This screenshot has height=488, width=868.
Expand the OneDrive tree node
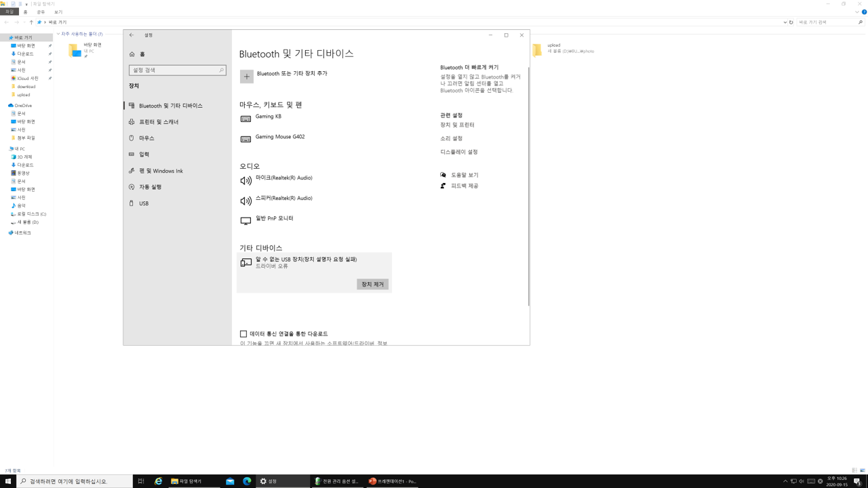(6, 106)
